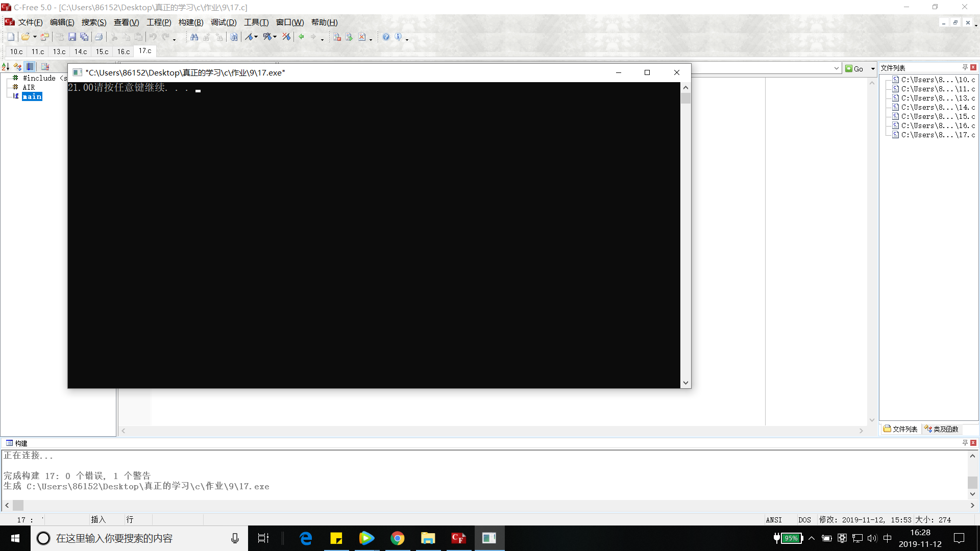Switch to the 13.c file tab
The image size is (980, 551).
point(59,52)
